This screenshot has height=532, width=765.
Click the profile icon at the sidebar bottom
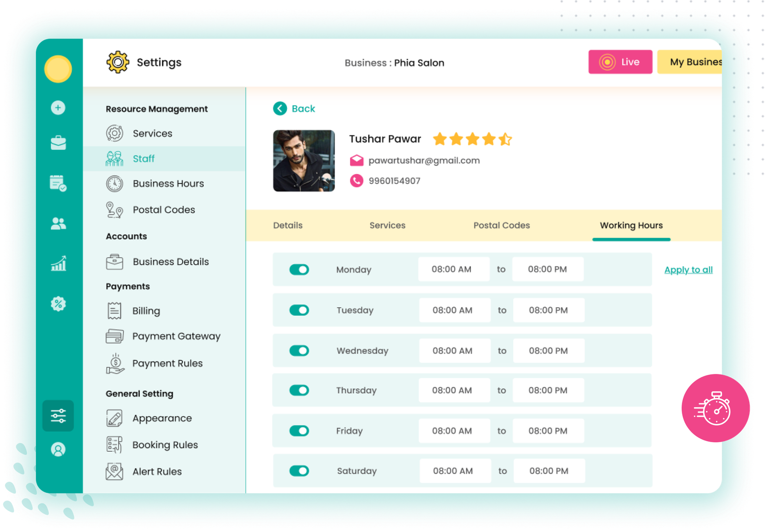(58, 449)
